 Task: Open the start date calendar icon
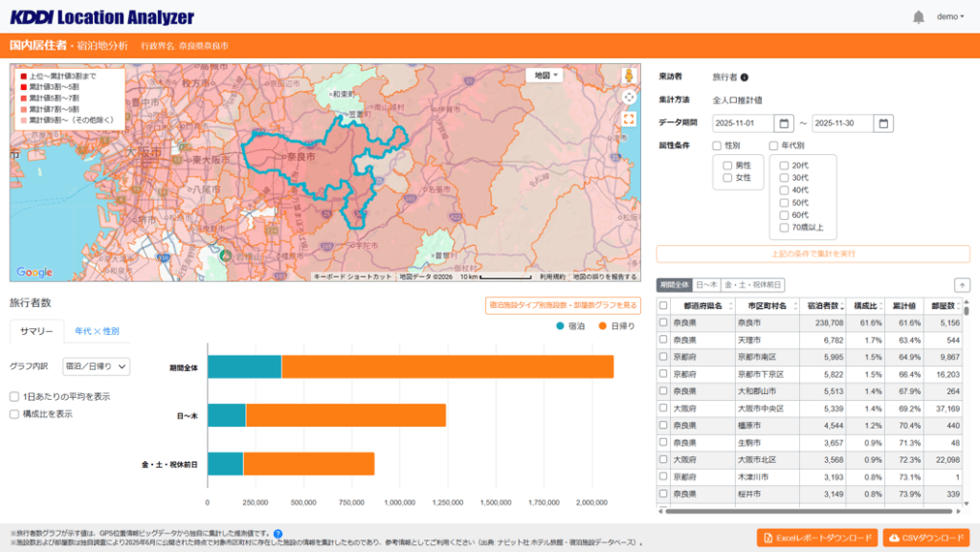784,123
